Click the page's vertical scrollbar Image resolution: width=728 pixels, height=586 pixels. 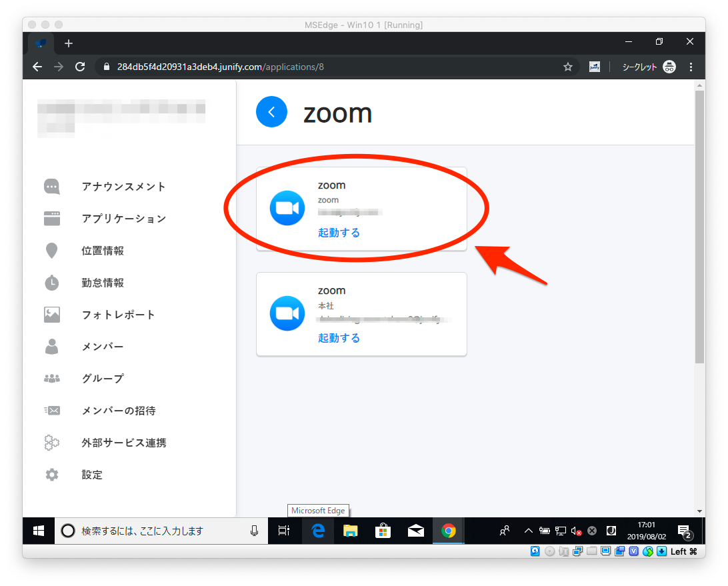(x=699, y=227)
